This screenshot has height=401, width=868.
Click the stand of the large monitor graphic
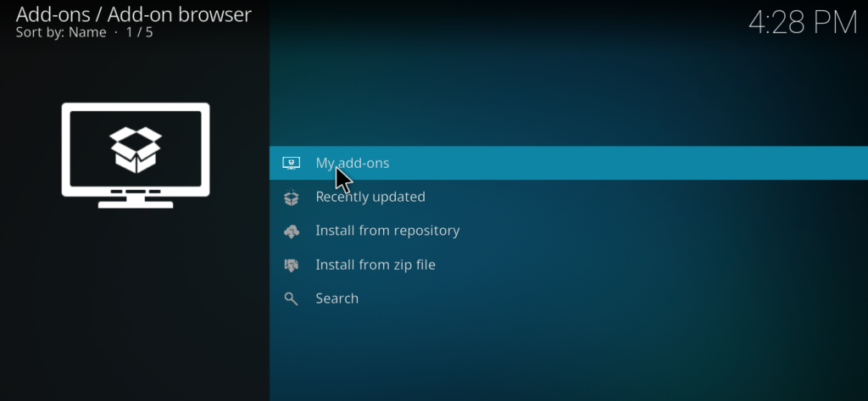coord(136,200)
